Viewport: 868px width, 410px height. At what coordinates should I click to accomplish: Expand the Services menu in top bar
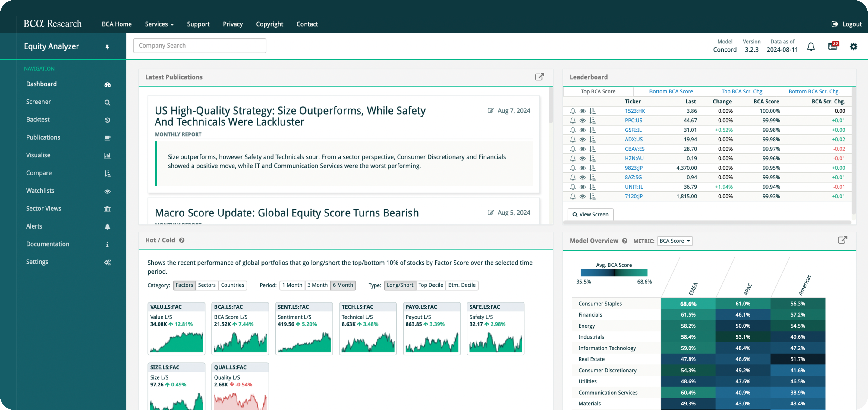click(x=159, y=24)
